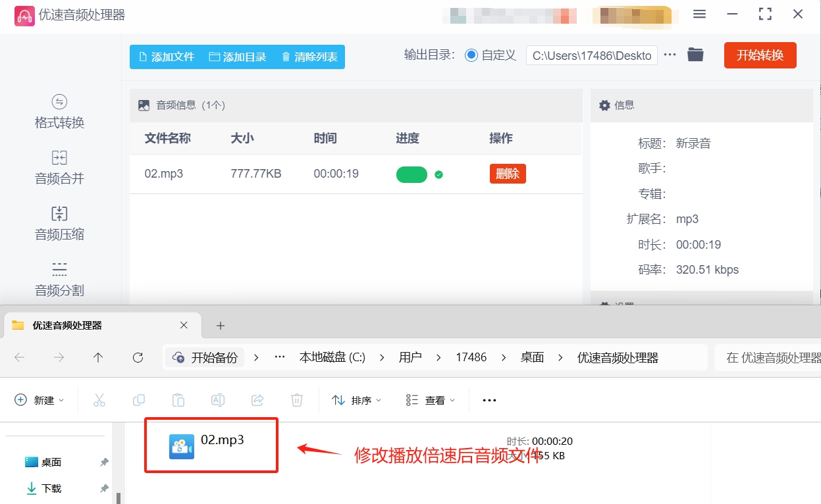This screenshot has width=821, height=504.
Task: Go forward in File Explorer
Action: click(x=59, y=357)
